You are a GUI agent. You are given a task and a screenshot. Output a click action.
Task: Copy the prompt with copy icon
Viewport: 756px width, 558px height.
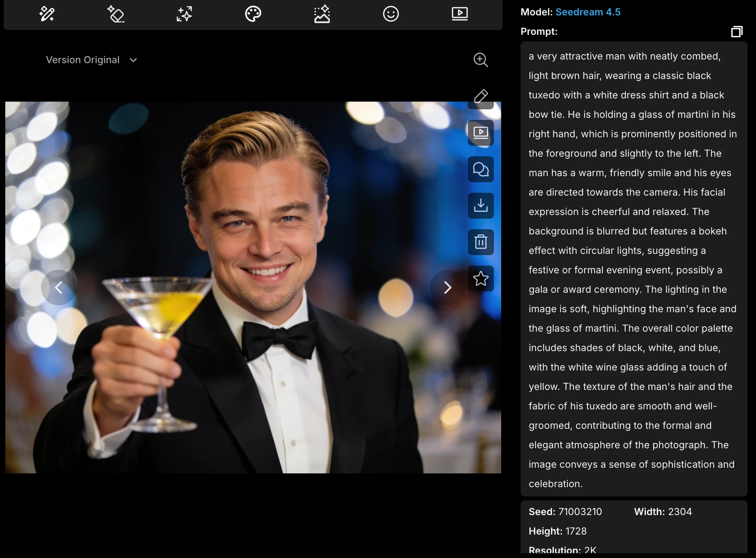pos(737,32)
